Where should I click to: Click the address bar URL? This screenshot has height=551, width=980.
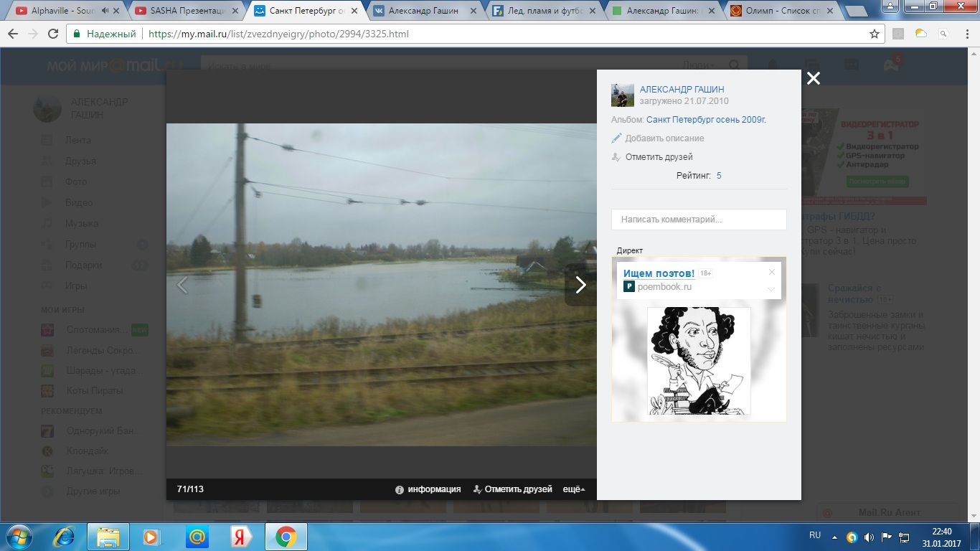point(278,34)
